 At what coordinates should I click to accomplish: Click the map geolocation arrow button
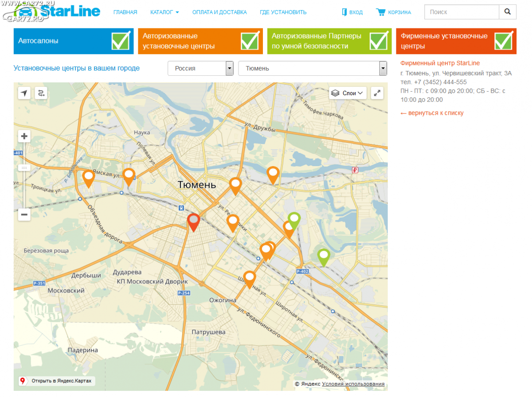[24, 93]
